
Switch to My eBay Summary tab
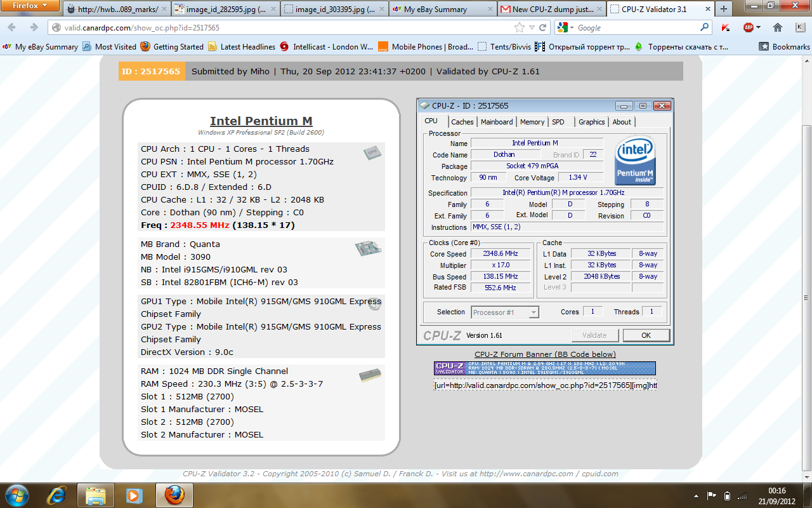(442, 9)
